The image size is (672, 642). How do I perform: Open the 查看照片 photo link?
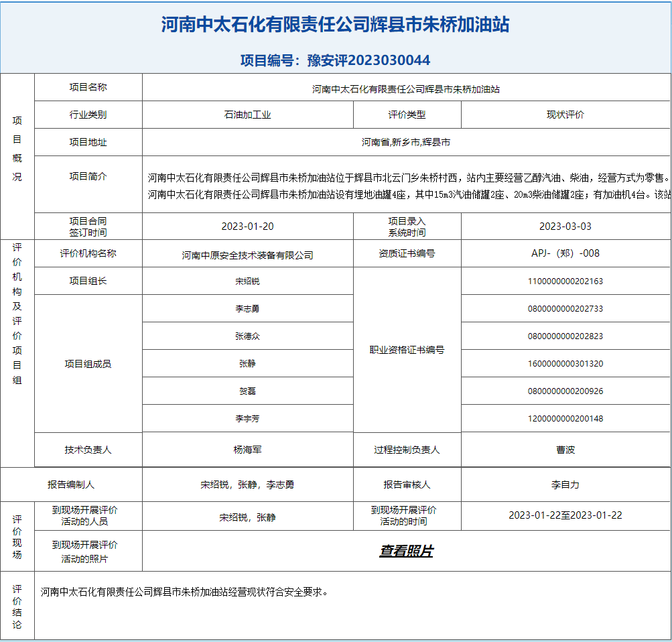(x=406, y=551)
